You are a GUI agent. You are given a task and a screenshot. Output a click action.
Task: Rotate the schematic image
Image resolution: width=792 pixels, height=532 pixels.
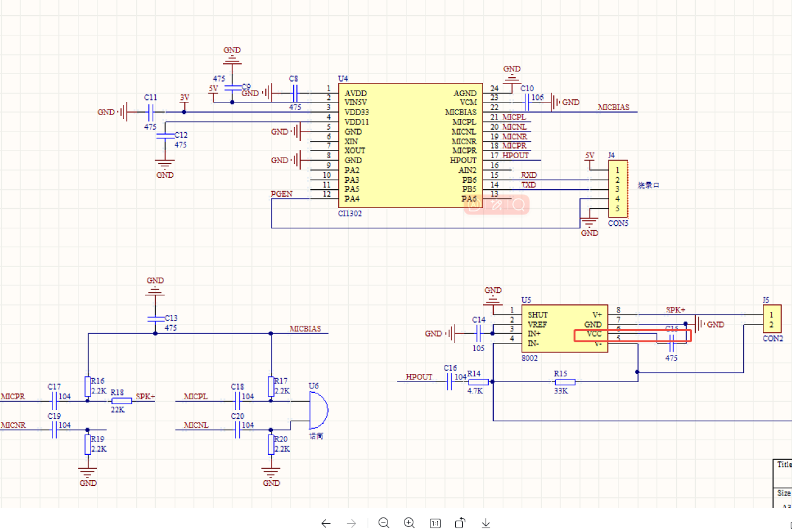click(x=460, y=523)
